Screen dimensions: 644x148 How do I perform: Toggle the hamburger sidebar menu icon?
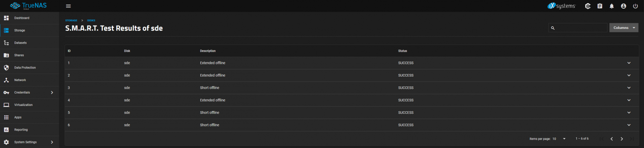click(x=68, y=6)
